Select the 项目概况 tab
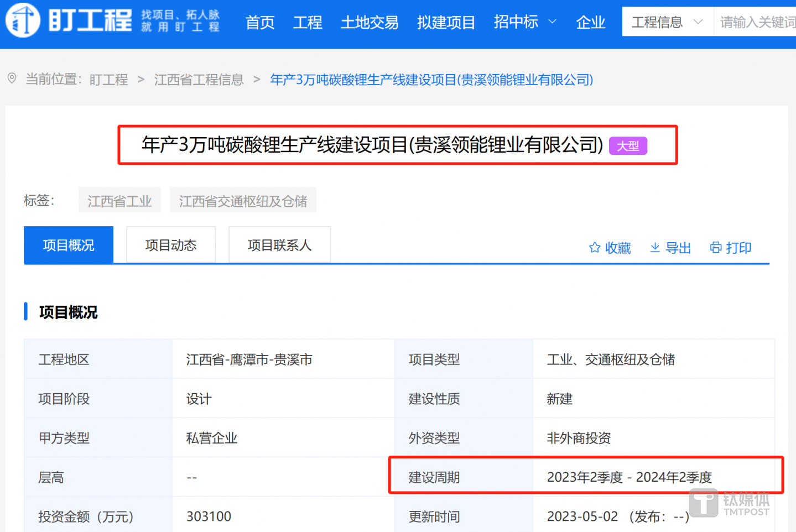796x532 pixels. tap(69, 245)
